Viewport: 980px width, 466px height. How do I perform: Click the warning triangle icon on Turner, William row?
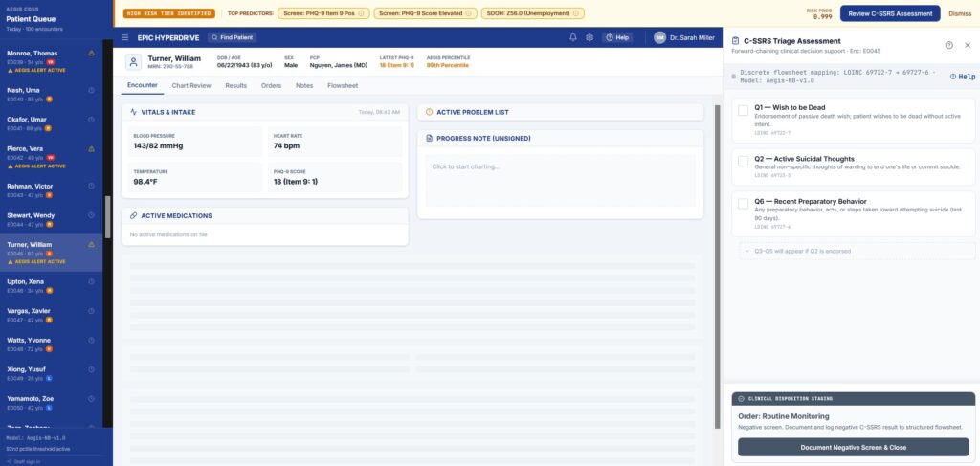[91, 244]
